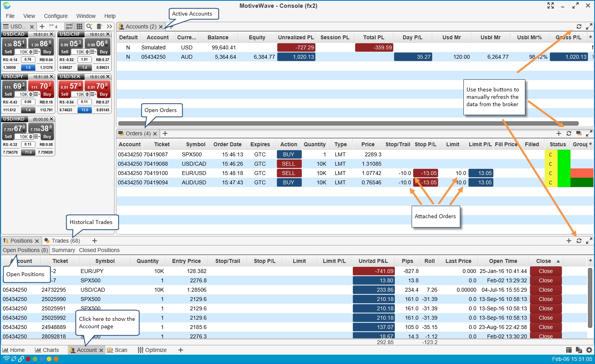Sort Positions table by Close column
Screen dimensions: 595x364
(545, 261)
